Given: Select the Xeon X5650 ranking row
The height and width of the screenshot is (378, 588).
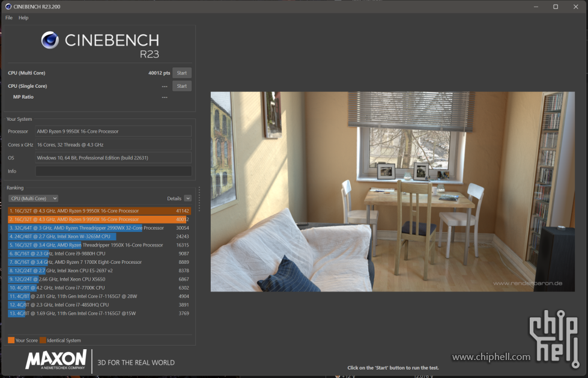Looking at the screenshot, I should click(x=99, y=279).
